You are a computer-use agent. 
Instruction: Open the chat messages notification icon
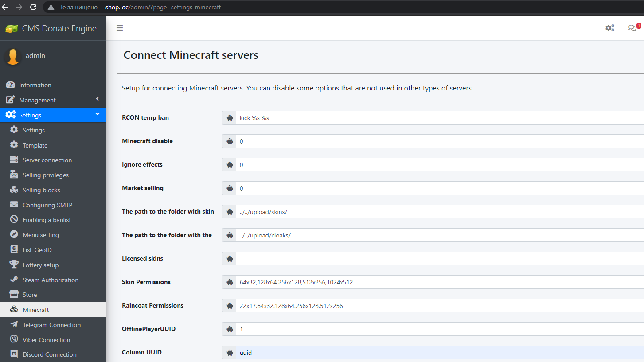pyautogui.click(x=632, y=28)
